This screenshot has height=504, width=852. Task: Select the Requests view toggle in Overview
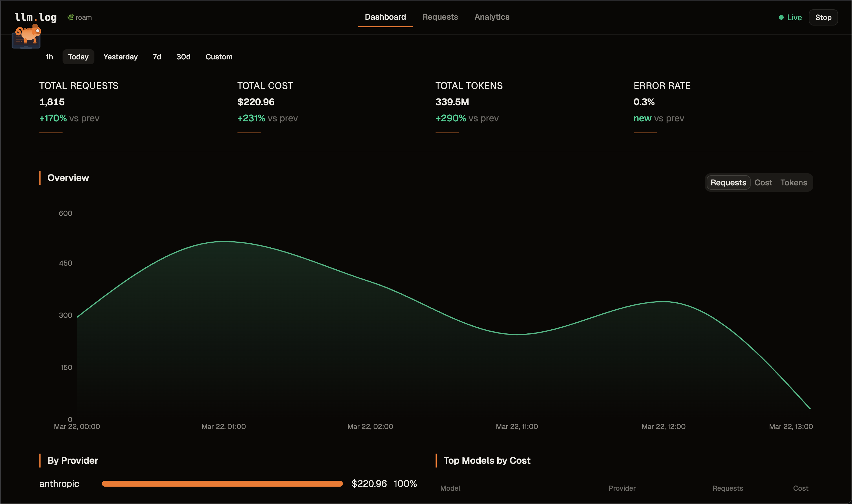click(728, 182)
